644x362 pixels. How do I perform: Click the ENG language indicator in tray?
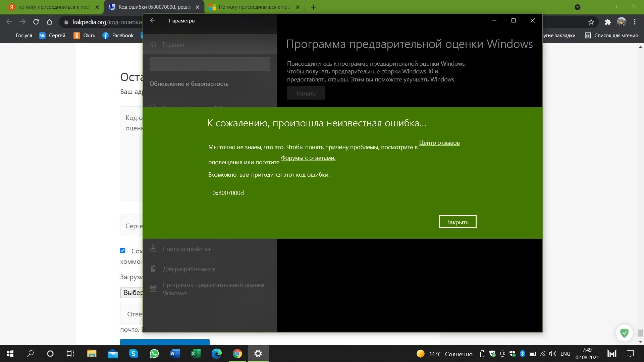[x=565, y=354]
